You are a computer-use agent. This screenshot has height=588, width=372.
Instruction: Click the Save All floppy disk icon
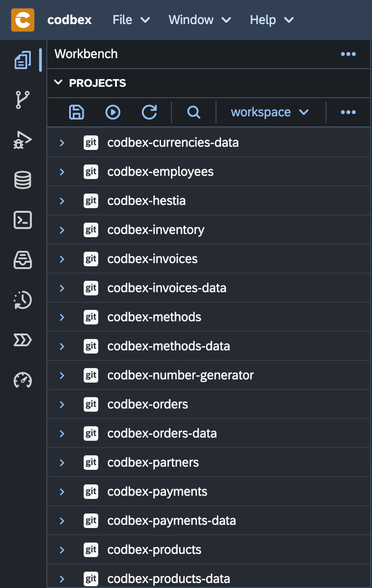[76, 112]
